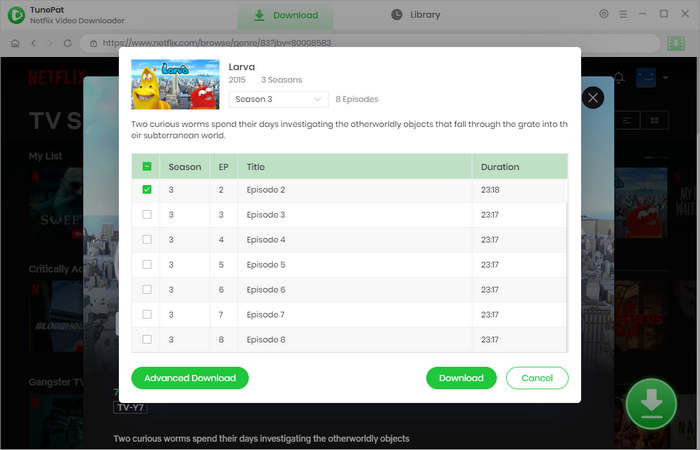
Task: Close the Netflix preview with round X
Action: (x=593, y=97)
